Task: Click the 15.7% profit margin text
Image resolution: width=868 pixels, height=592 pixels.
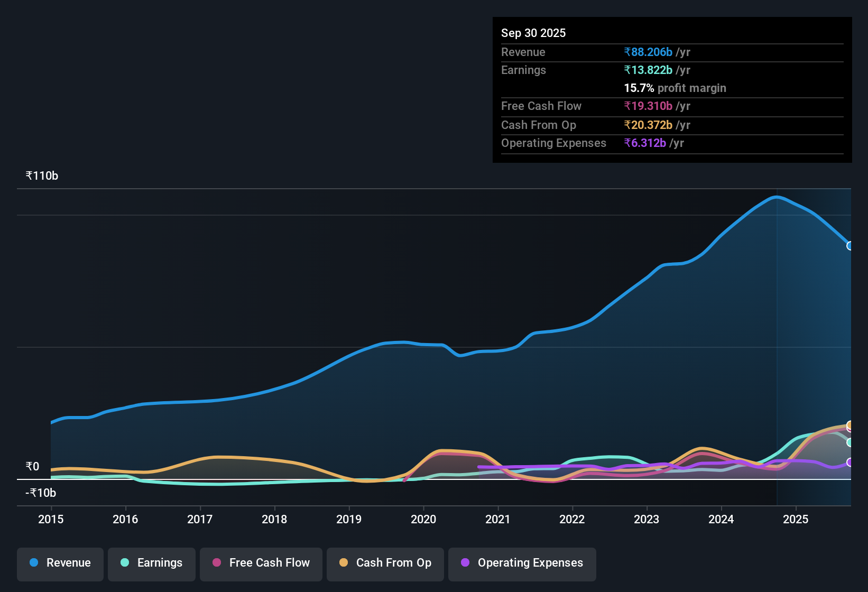Action: pos(675,88)
